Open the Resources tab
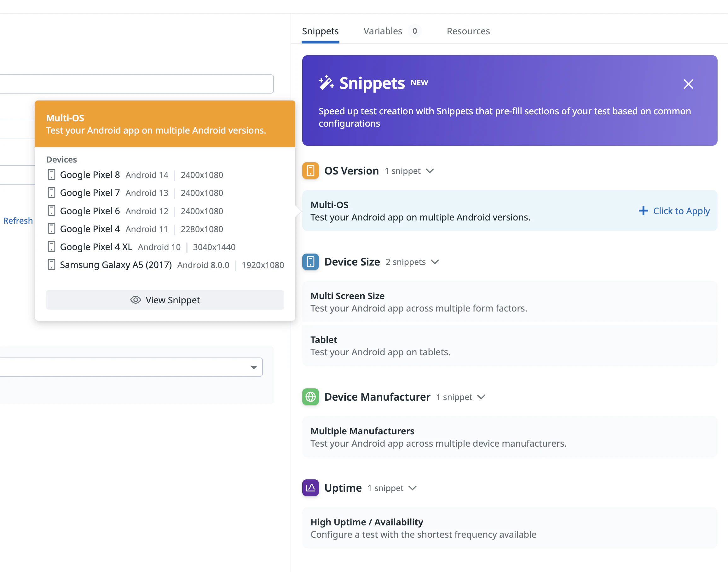 [x=468, y=31]
